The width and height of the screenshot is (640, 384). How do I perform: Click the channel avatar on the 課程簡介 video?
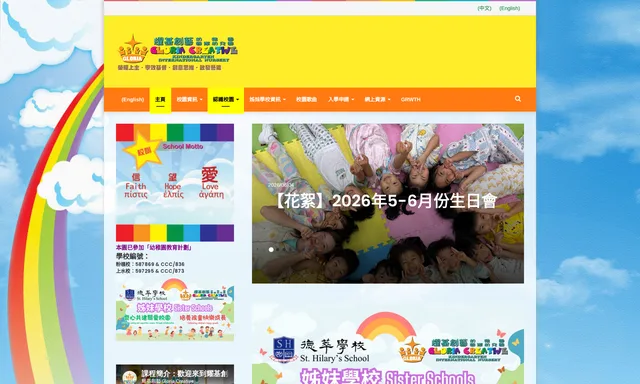click(x=129, y=377)
